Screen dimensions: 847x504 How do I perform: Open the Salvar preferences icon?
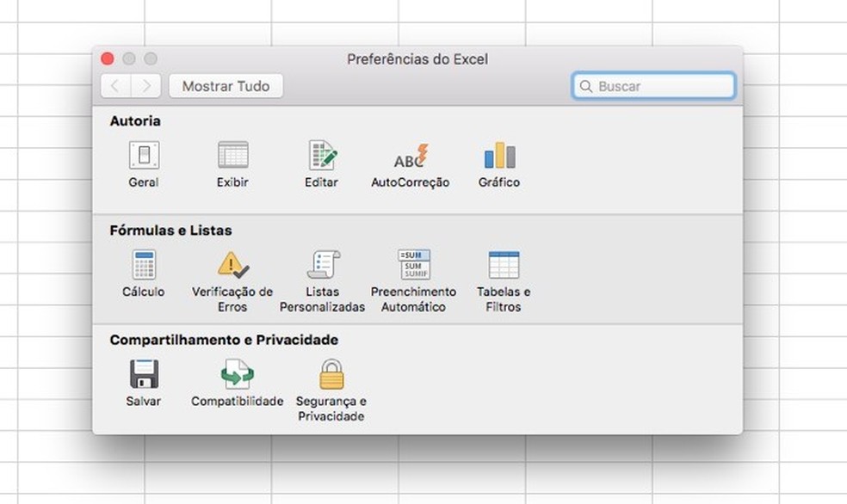pos(144,374)
